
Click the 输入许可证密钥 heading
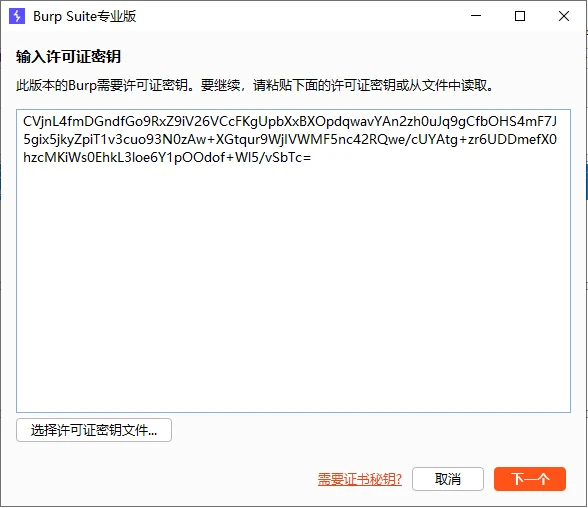point(68,57)
